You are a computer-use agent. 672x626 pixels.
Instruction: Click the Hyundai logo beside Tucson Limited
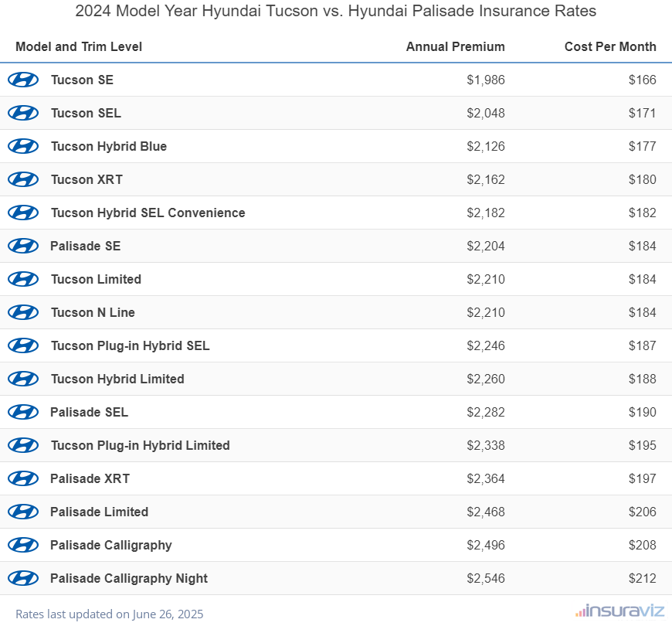pos(23,279)
